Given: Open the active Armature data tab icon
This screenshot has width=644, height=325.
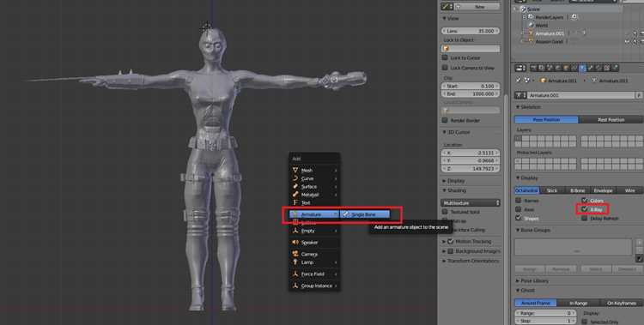Looking at the screenshot, I should [582, 68].
